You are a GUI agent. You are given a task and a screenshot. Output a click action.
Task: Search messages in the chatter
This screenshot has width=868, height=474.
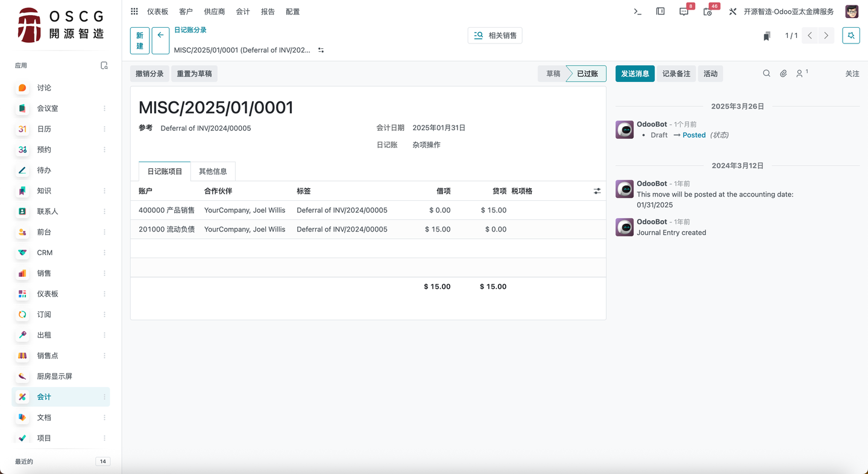point(766,73)
